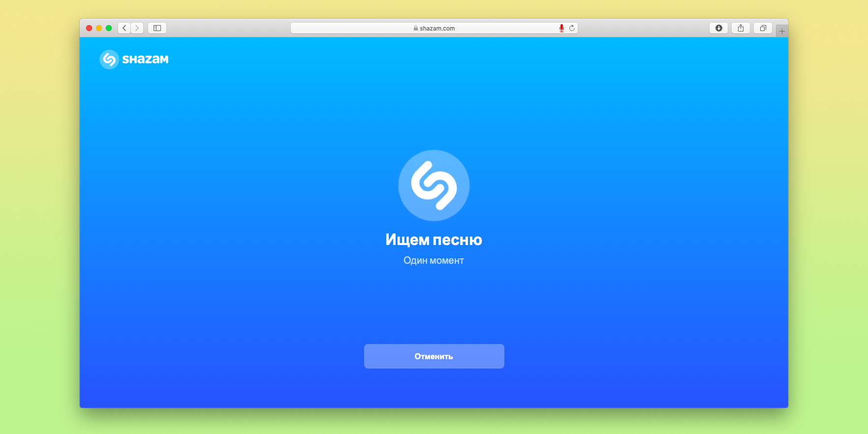The width and height of the screenshot is (868, 434).
Task: Go back with Safari back arrow
Action: (x=124, y=28)
